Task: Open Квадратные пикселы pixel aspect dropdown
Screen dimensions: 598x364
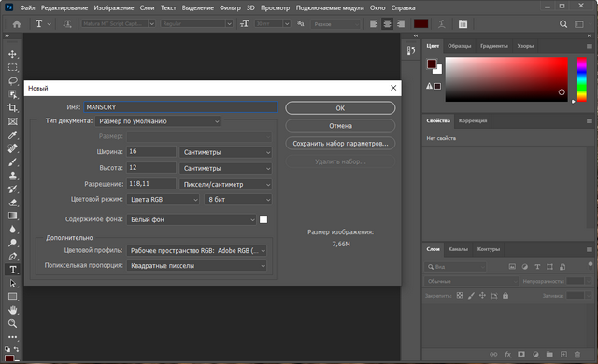Action: point(197,266)
